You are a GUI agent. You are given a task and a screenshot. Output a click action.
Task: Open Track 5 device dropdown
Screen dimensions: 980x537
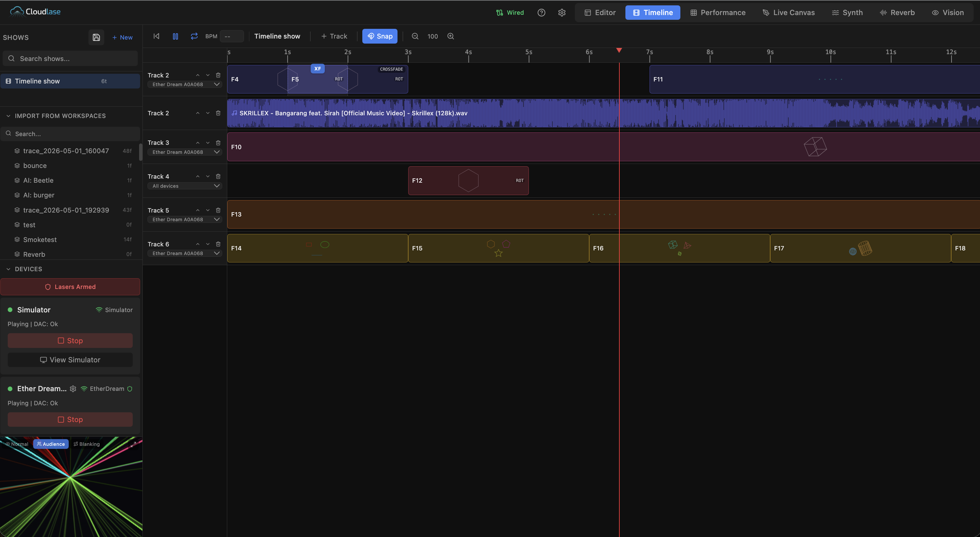click(185, 220)
